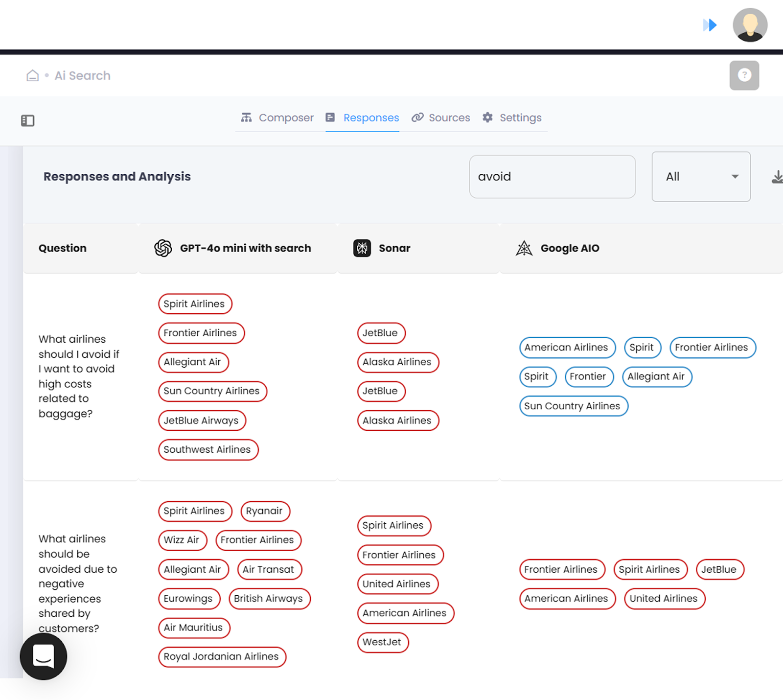
Task: Click the blue Frontier tag
Action: [589, 376]
